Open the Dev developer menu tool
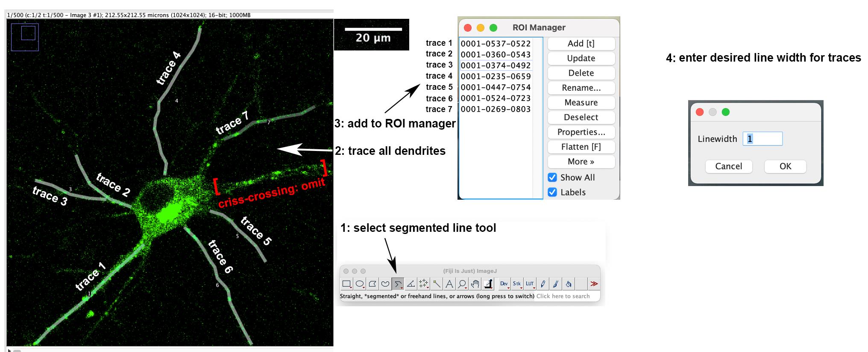Screen dimensions: 868x352 tap(504, 284)
